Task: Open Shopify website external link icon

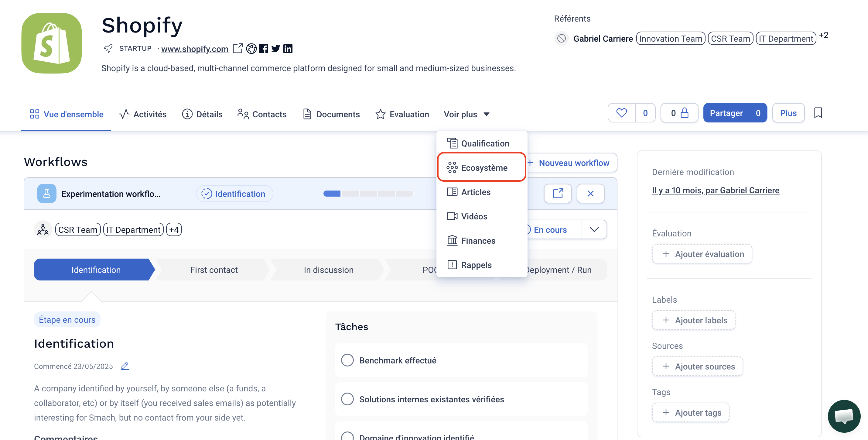Action: (x=238, y=49)
